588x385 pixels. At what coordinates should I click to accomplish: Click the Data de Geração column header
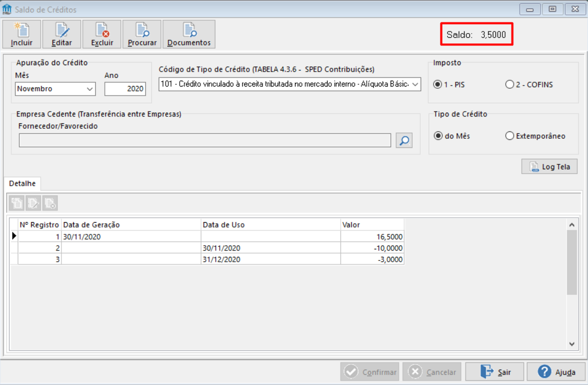(131, 225)
